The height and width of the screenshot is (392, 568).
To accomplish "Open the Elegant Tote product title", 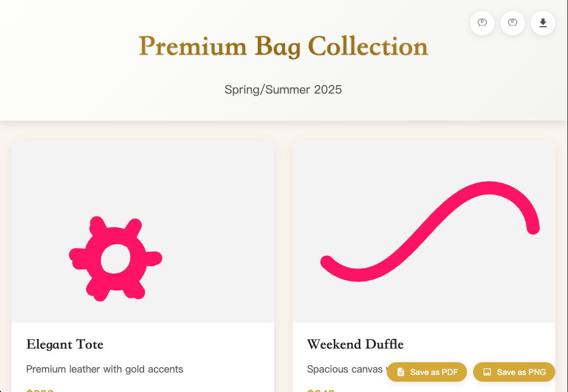I will (65, 344).
